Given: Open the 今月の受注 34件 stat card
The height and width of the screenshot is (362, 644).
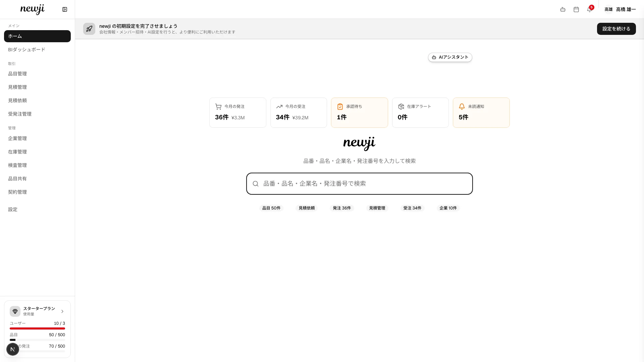Looking at the screenshot, I should point(299,113).
